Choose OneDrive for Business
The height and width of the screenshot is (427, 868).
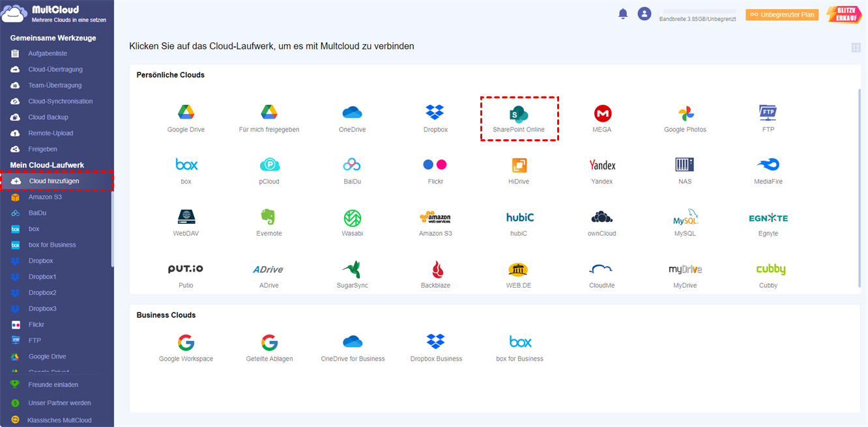coord(353,348)
